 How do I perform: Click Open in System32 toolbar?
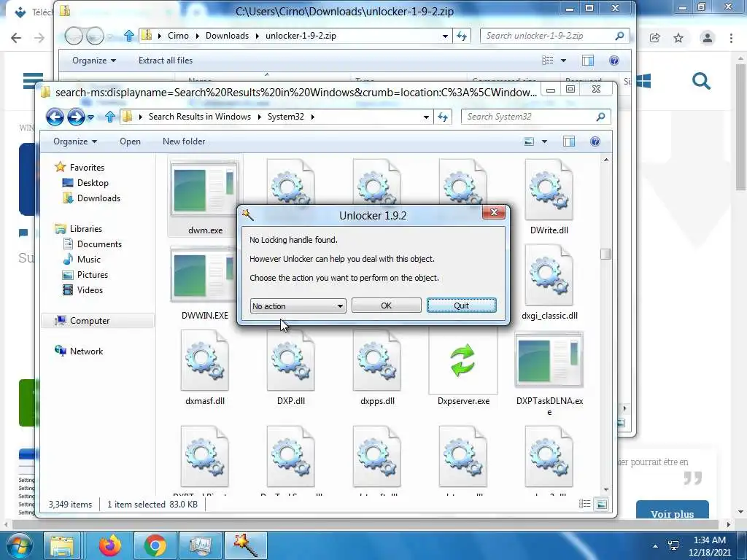(x=130, y=141)
